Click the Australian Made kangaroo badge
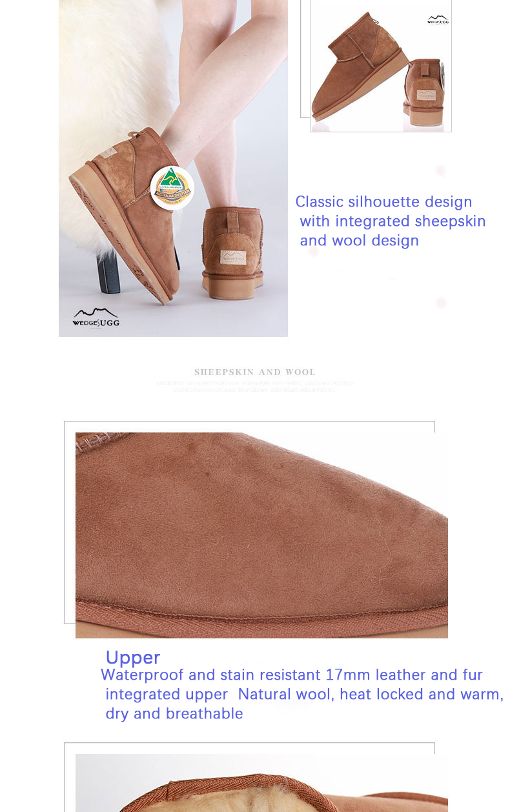 [172, 187]
